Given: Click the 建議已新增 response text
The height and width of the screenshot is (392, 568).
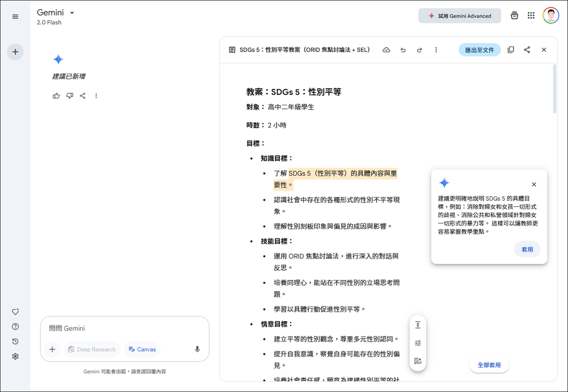Looking at the screenshot, I should point(69,77).
